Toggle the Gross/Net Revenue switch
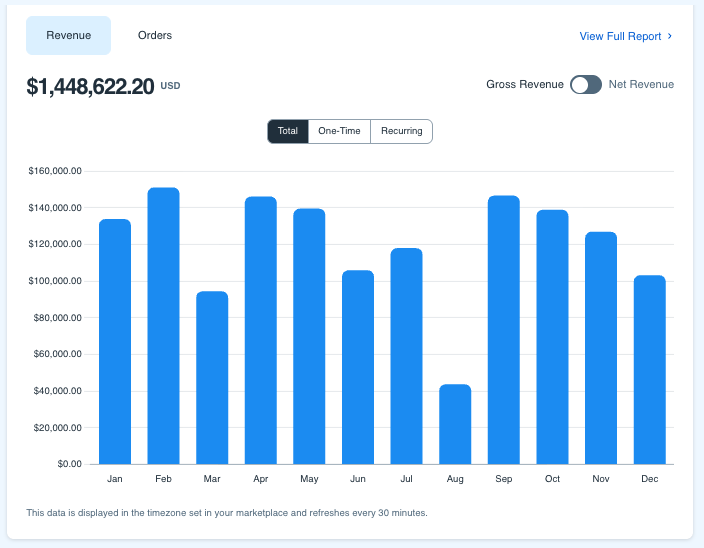 586,84
